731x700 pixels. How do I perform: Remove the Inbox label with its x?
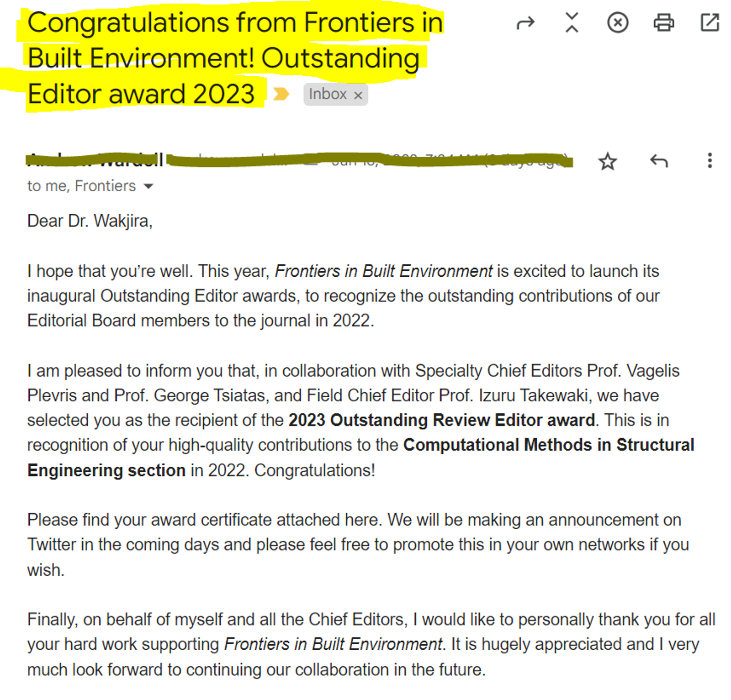pyautogui.click(x=358, y=95)
